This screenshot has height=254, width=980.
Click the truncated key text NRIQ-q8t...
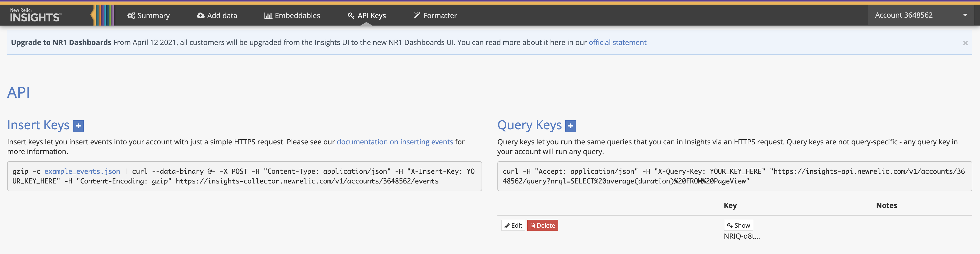pyautogui.click(x=742, y=236)
